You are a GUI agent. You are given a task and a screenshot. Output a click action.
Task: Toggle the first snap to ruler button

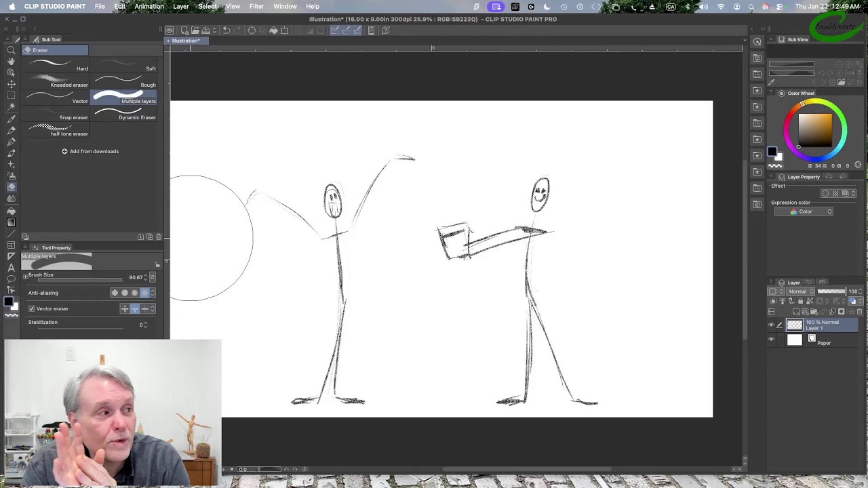336,30
